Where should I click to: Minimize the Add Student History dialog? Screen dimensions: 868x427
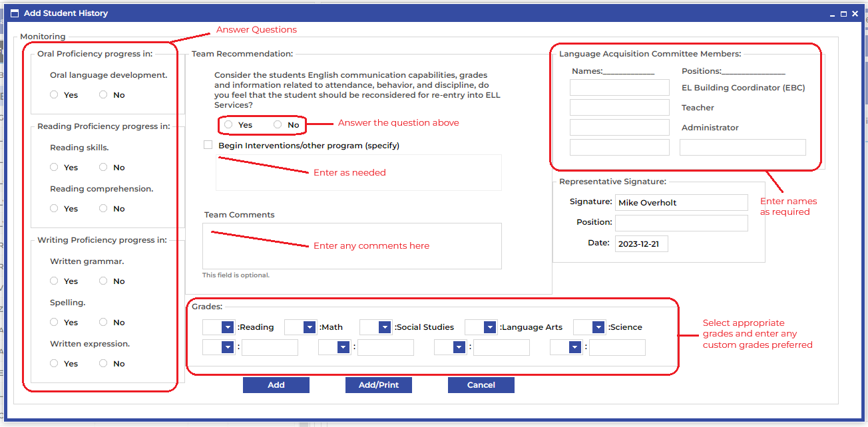[832, 14]
